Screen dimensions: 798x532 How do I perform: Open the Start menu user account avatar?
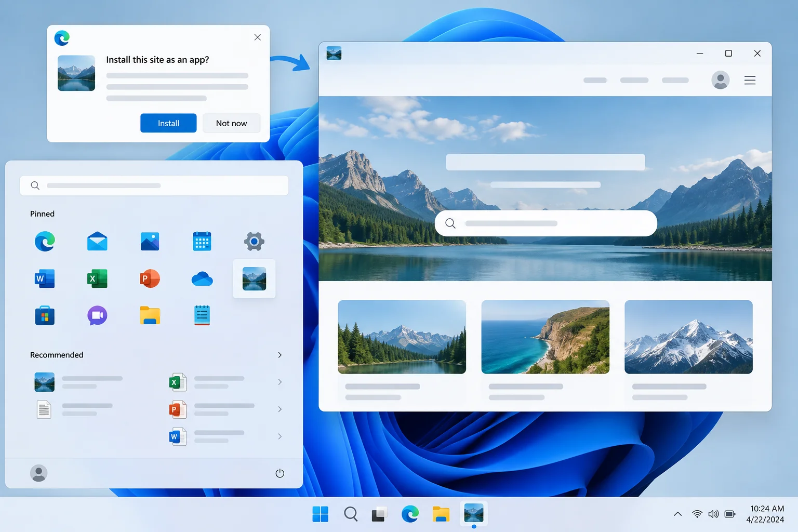38,473
